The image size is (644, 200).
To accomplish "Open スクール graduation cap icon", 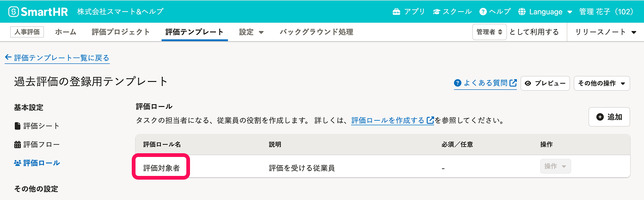I will [x=436, y=12].
